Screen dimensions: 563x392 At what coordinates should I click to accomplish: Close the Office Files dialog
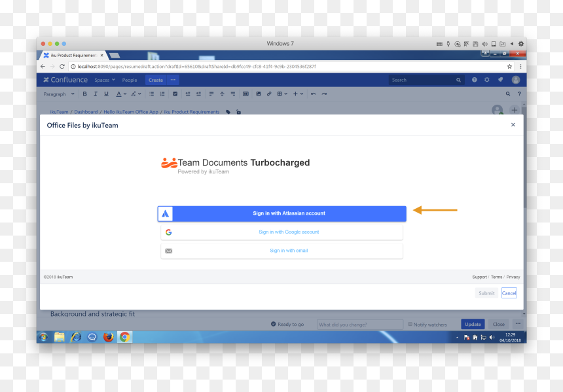click(x=513, y=124)
